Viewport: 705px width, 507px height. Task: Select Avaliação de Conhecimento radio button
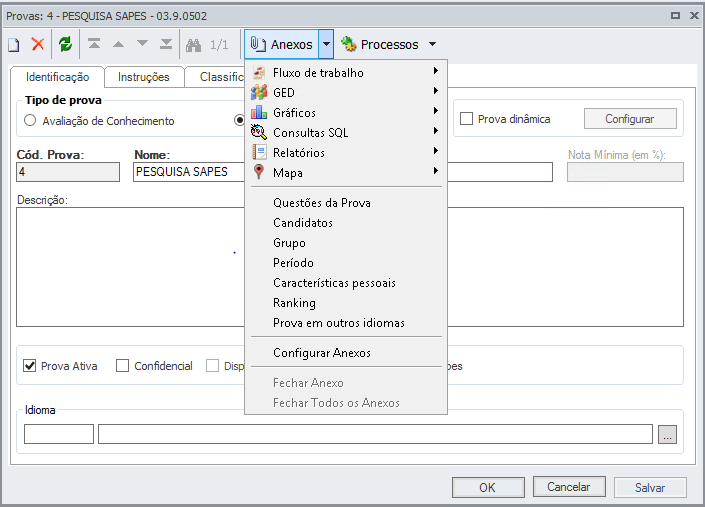(30, 121)
